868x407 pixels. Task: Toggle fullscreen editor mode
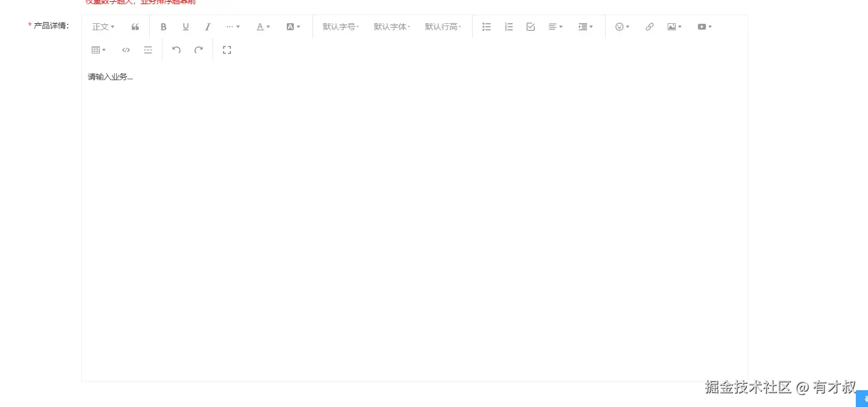(227, 50)
